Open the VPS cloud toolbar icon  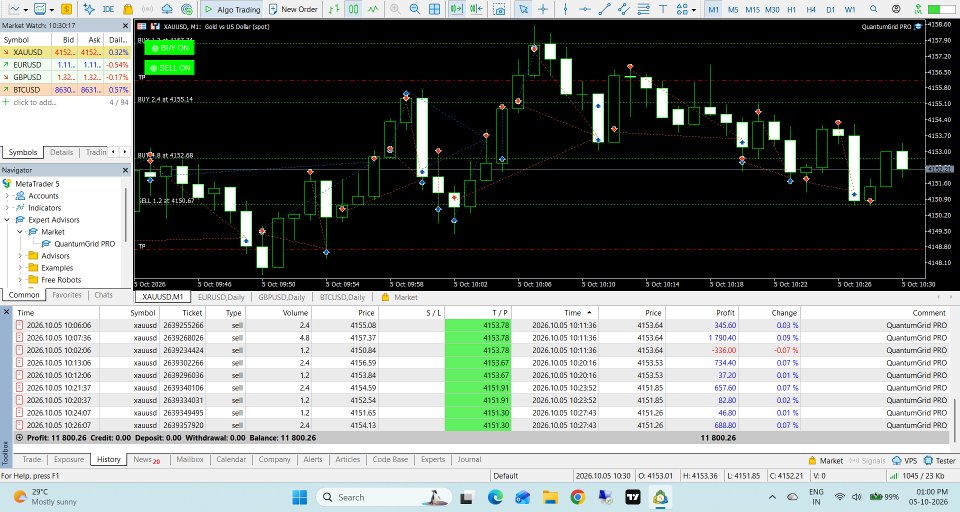click(167, 9)
